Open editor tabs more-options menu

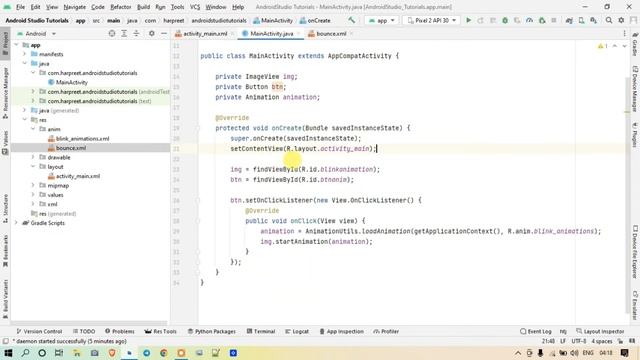click(624, 33)
